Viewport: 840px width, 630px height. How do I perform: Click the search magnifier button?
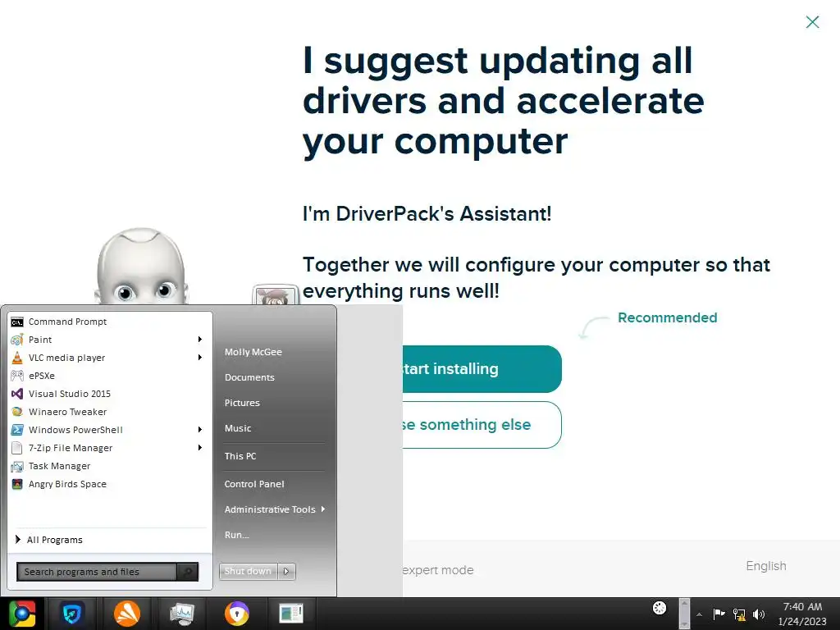(x=188, y=572)
